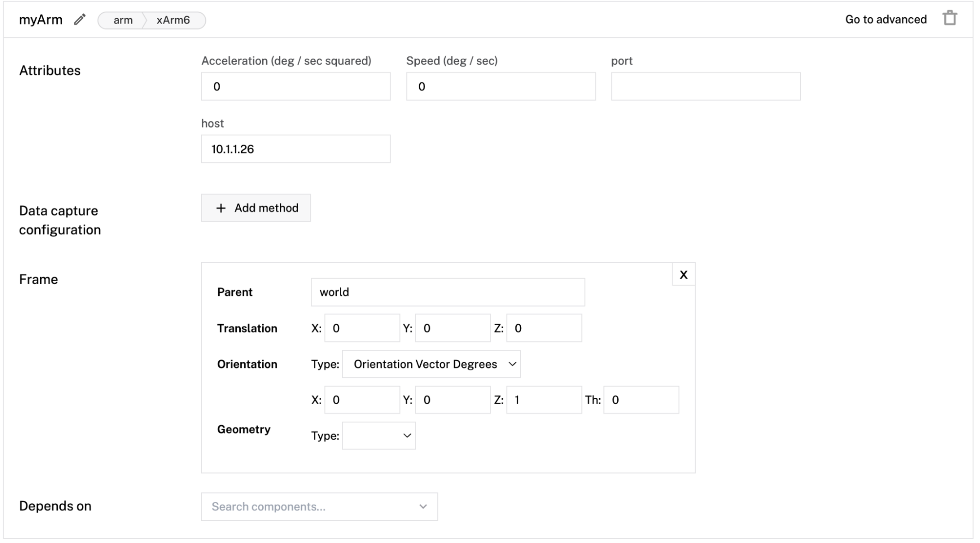Click into the port field
The image size is (980, 543).
[705, 87]
